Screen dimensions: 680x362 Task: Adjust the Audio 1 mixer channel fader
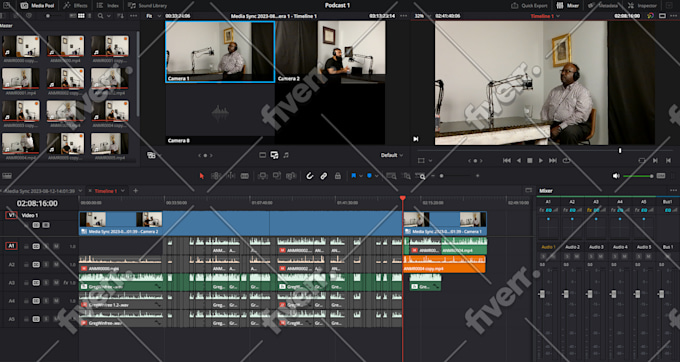tap(542, 294)
